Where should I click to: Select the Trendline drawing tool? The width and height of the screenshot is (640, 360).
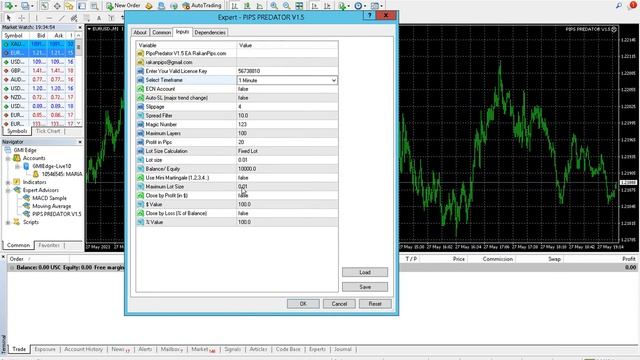click(x=62, y=18)
